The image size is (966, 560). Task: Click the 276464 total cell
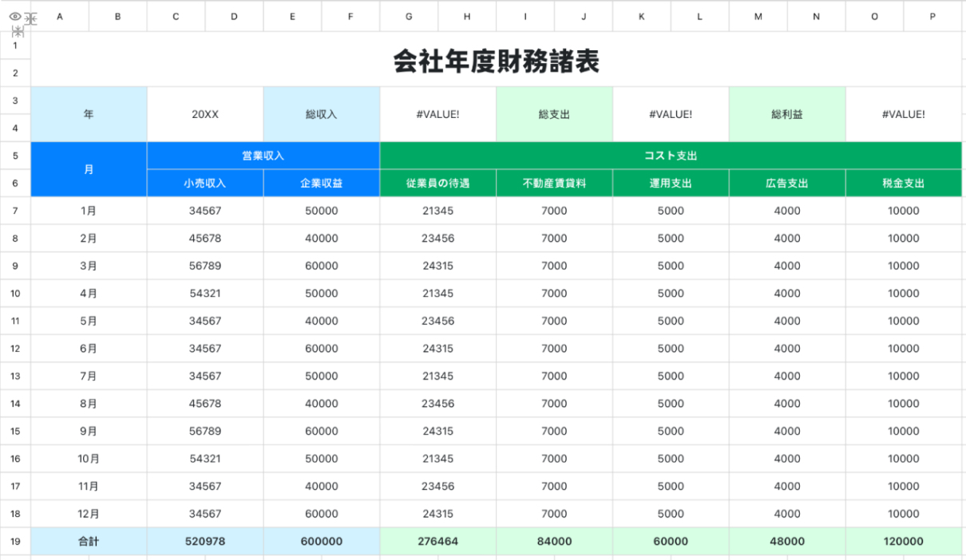click(x=438, y=541)
